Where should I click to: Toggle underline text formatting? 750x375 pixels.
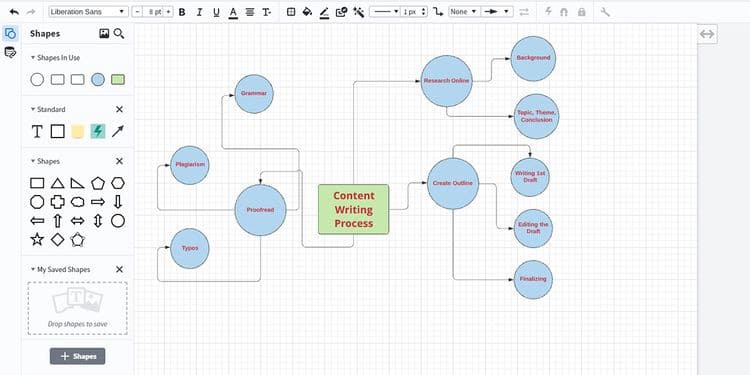coord(216,12)
